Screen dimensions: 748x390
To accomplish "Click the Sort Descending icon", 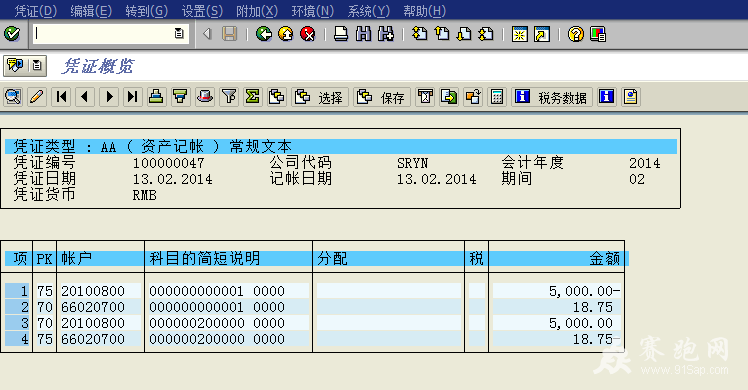I will pos(180,97).
